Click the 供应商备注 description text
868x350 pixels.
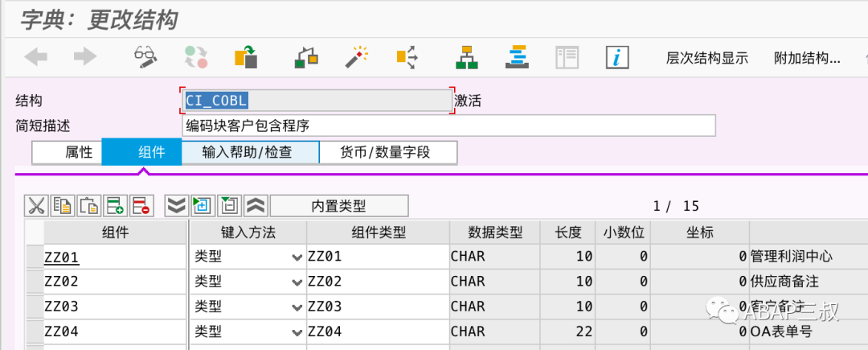coord(784,282)
